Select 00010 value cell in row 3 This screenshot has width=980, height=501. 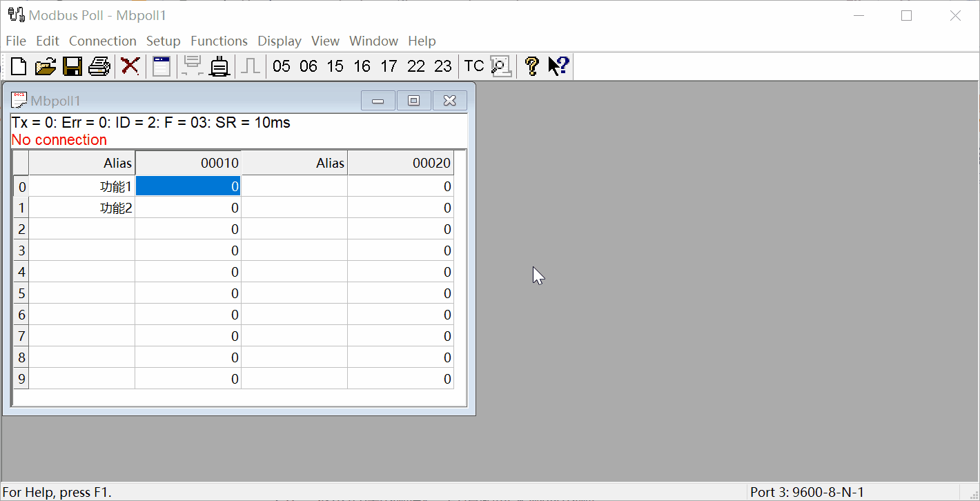pyautogui.click(x=188, y=250)
